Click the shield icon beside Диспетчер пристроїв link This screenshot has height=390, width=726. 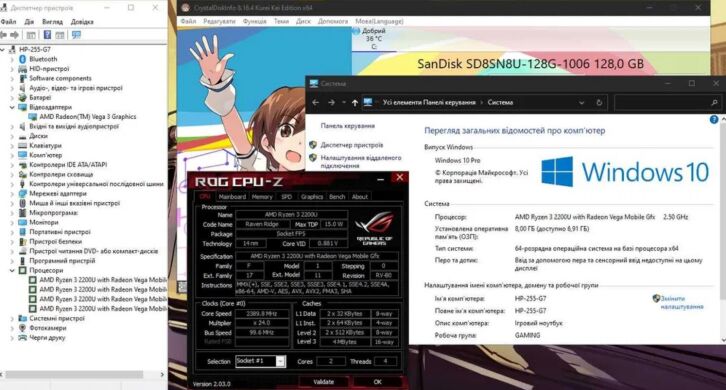(313, 145)
